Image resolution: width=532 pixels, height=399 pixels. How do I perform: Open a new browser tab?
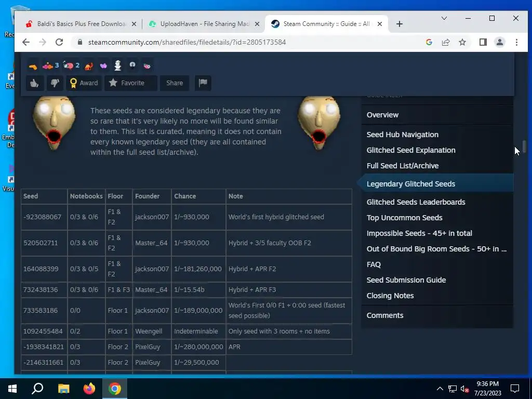point(400,24)
